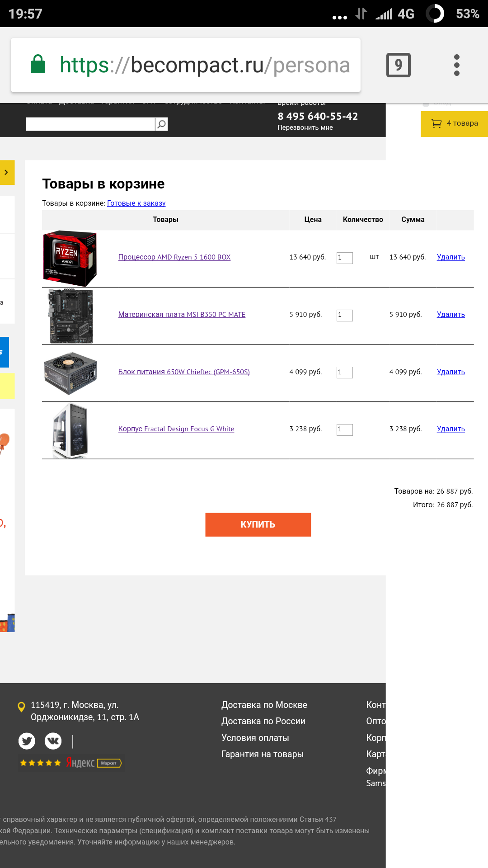Open the Chrome three-dot menu
This screenshot has width=488, height=868.
click(x=457, y=65)
